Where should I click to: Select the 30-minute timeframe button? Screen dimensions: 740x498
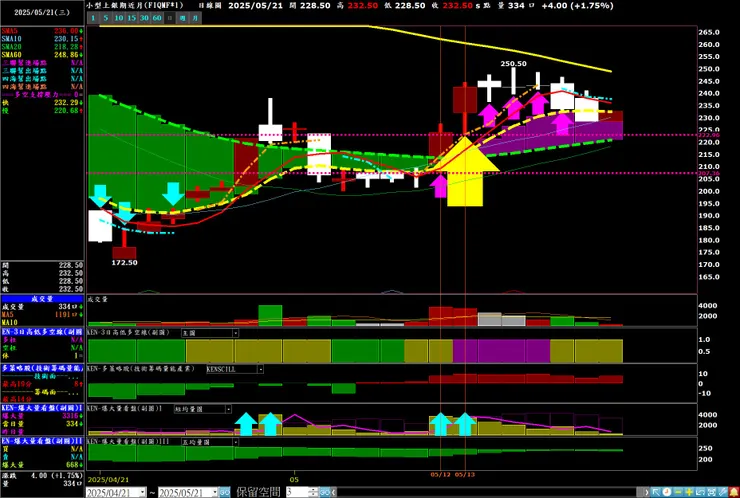[144, 18]
